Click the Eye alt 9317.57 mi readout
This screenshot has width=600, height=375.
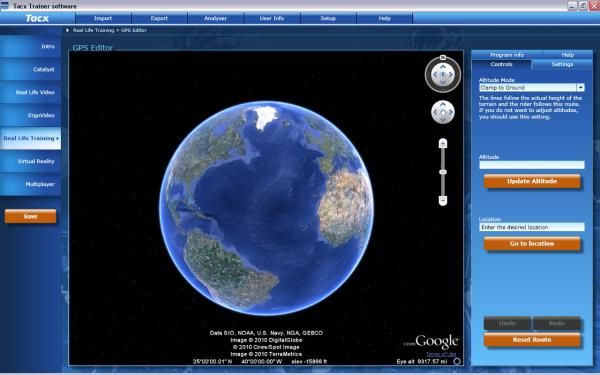(421, 361)
